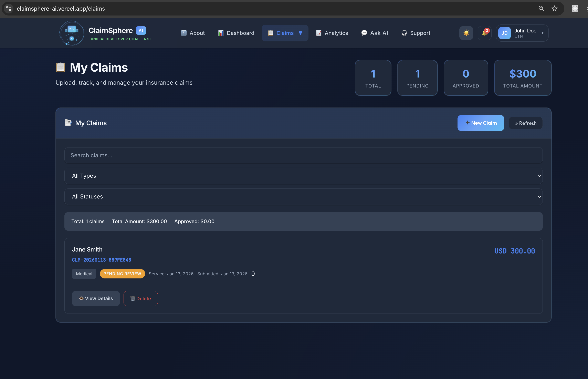Viewport: 588px width, 379px height.
Task: Expand the Claims menu dropdown arrow
Action: pyautogui.click(x=300, y=33)
